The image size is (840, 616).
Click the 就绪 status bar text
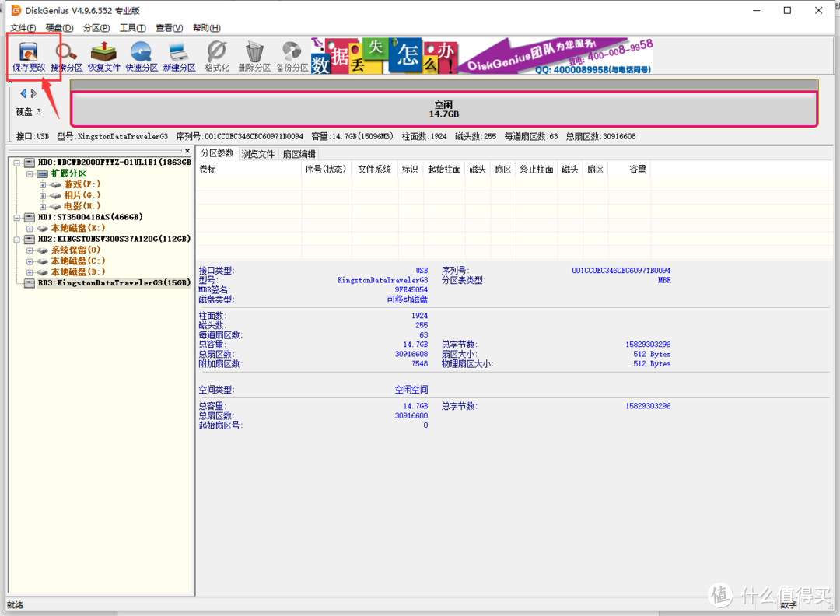click(15, 605)
